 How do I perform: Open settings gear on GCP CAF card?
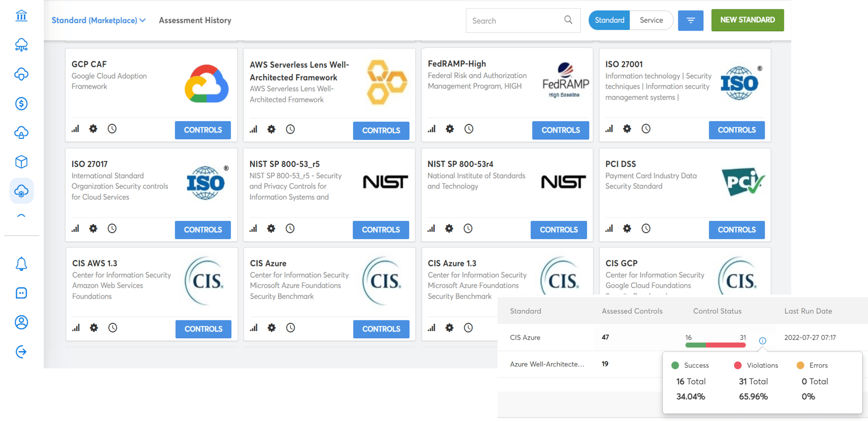(x=93, y=129)
